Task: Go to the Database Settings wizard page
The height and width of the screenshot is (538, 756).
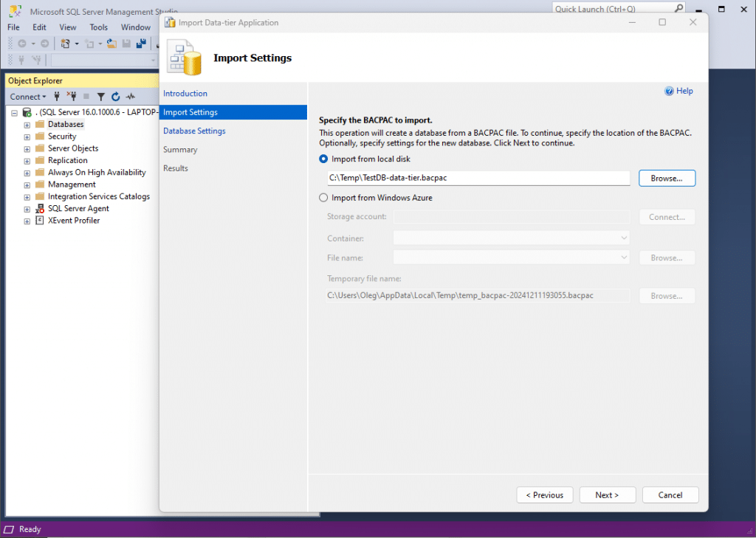Action: click(x=194, y=131)
